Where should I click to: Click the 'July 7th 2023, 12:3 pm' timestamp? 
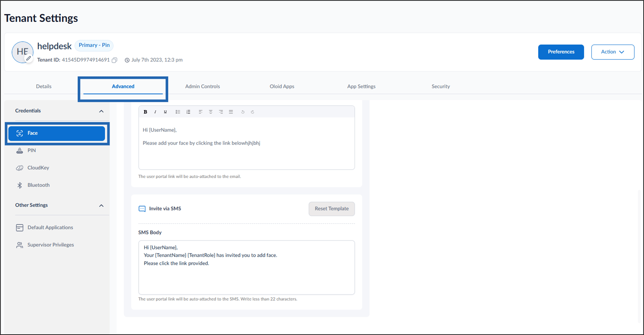(x=157, y=60)
